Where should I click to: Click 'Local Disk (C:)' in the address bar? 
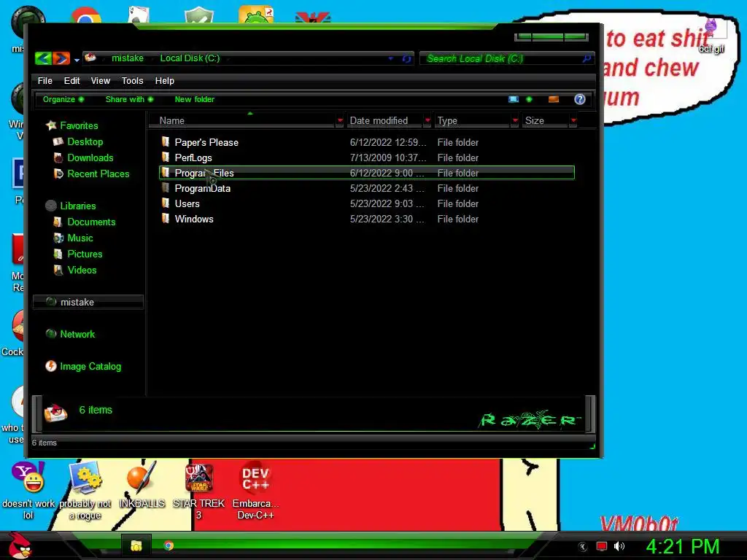click(x=190, y=58)
